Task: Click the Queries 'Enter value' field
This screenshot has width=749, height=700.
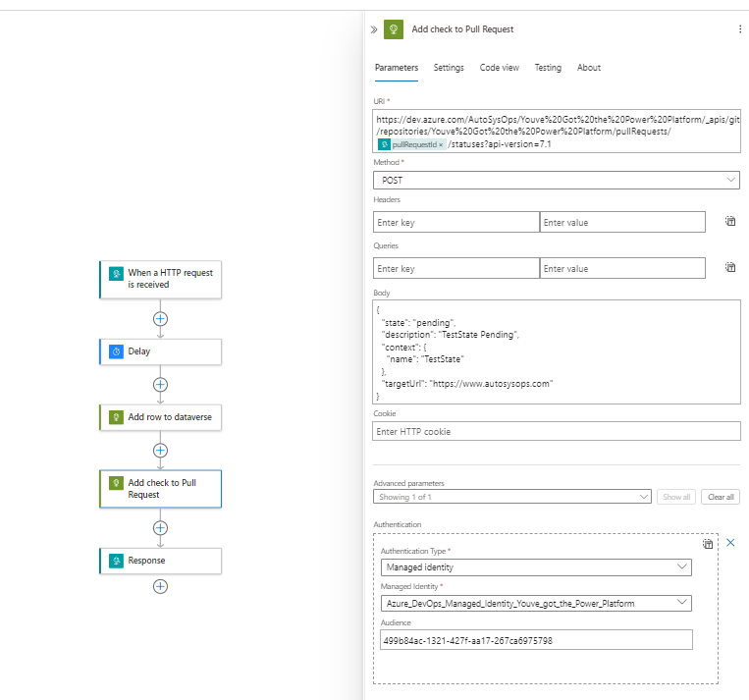Action: 622,269
